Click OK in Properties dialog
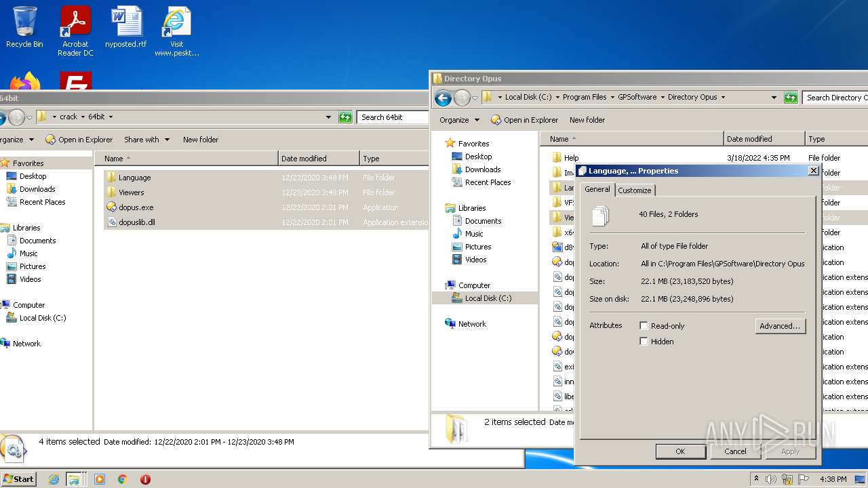 pyautogui.click(x=680, y=451)
